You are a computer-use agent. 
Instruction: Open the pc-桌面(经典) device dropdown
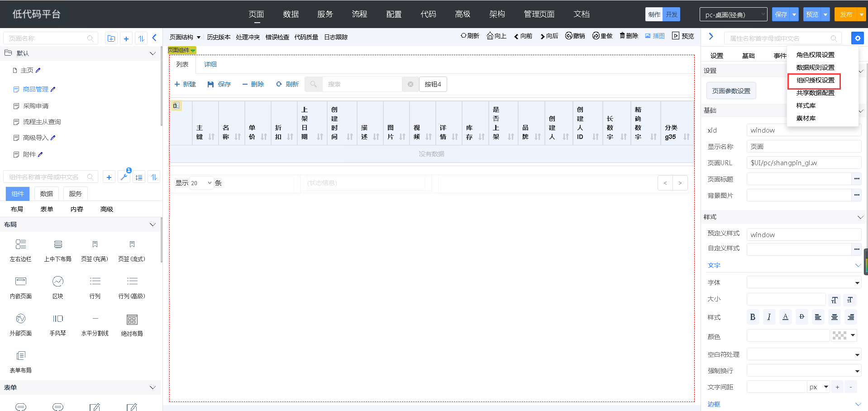point(733,14)
